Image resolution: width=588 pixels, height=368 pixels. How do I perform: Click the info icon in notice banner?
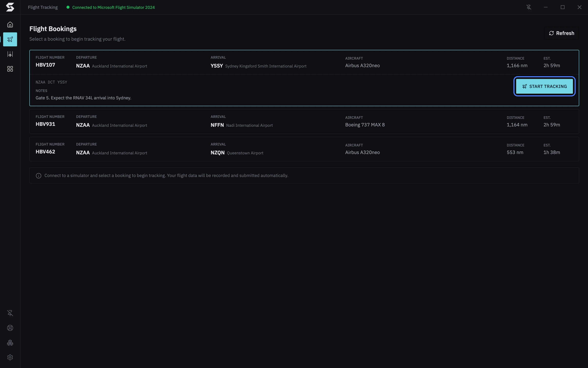[x=39, y=176]
